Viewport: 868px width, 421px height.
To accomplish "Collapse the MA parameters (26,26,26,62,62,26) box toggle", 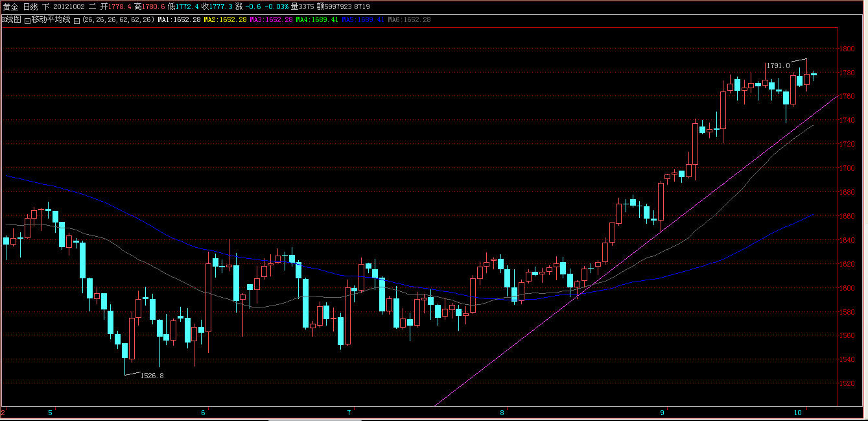I will point(76,20).
